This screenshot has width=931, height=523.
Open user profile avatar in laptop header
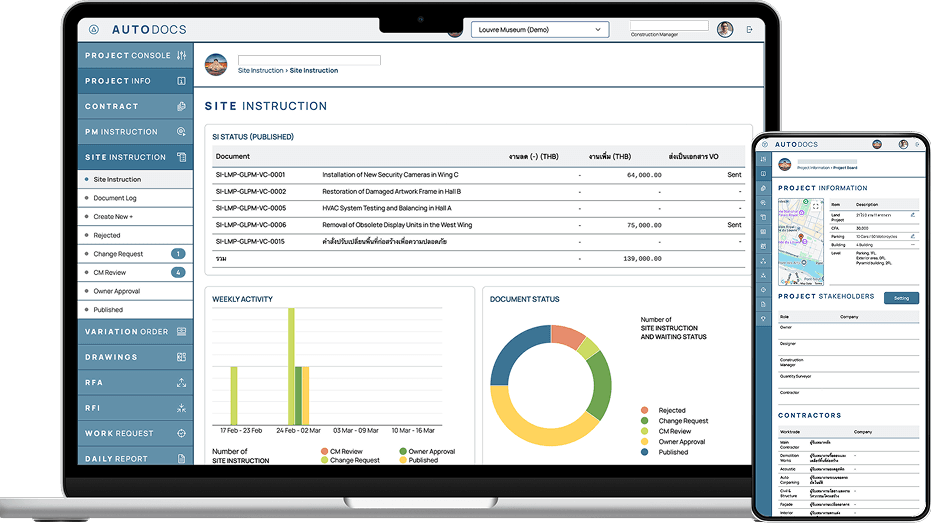725,29
